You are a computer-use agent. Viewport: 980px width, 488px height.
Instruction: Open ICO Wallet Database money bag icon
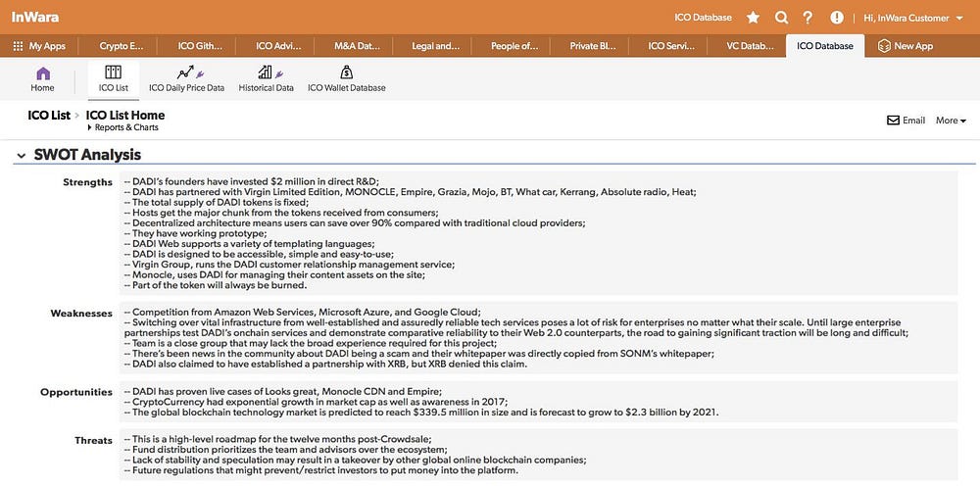click(346, 73)
